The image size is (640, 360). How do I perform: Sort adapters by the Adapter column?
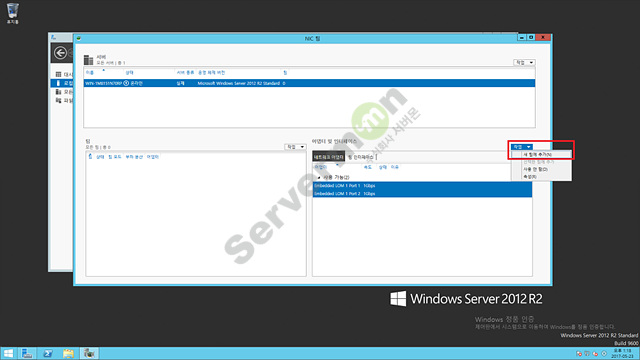click(320, 167)
